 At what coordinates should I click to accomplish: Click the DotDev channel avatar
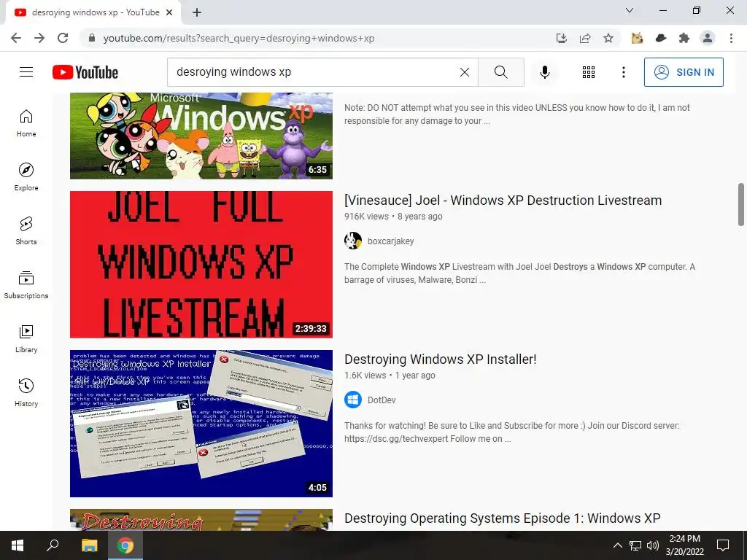(x=353, y=400)
